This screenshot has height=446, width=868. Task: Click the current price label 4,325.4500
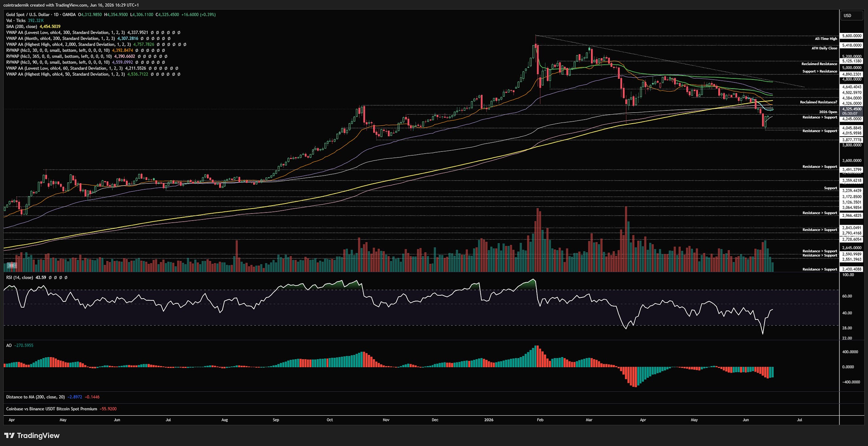tap(852, 109)
